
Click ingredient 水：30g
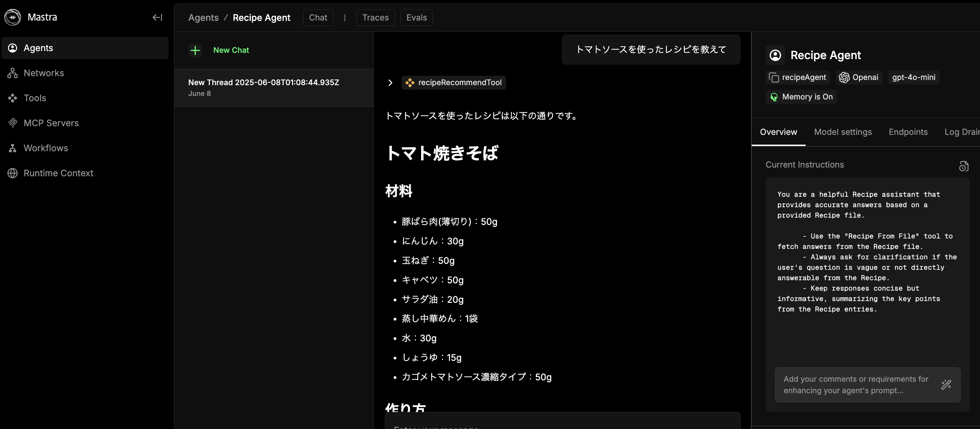coord(419,338)
